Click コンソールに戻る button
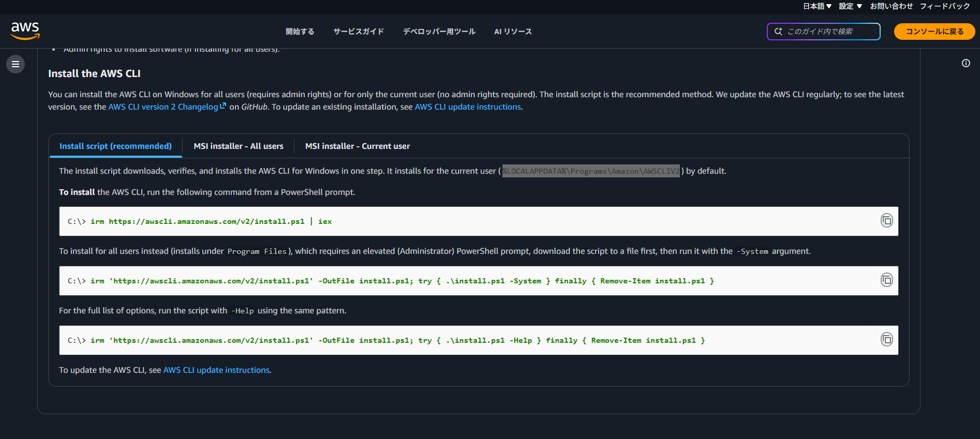980x439 pixels. [x=934, y=32]
